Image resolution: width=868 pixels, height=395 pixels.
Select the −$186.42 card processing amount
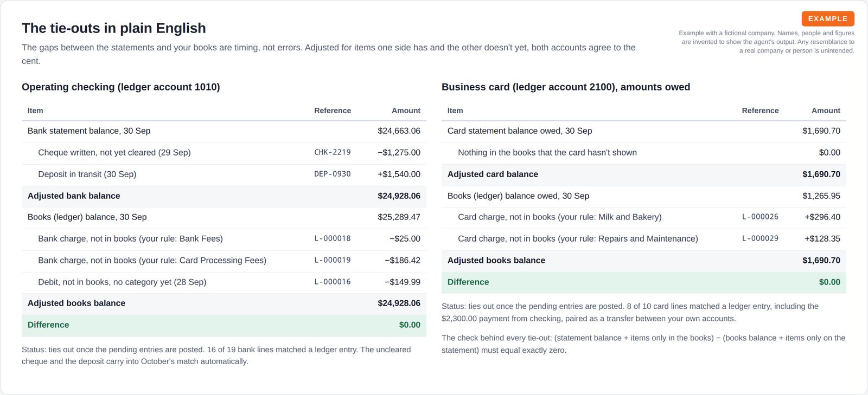pos(403,260)
